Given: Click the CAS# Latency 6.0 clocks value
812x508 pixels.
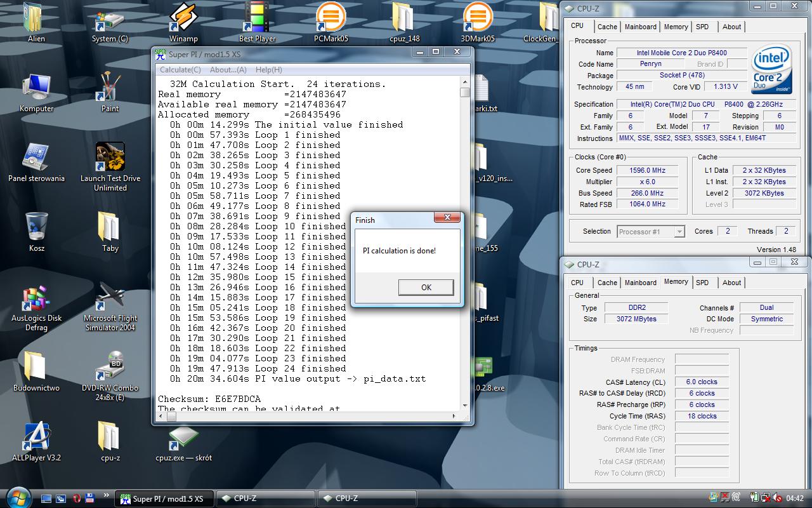Looking at the screenshot, I should click(702, 382).
